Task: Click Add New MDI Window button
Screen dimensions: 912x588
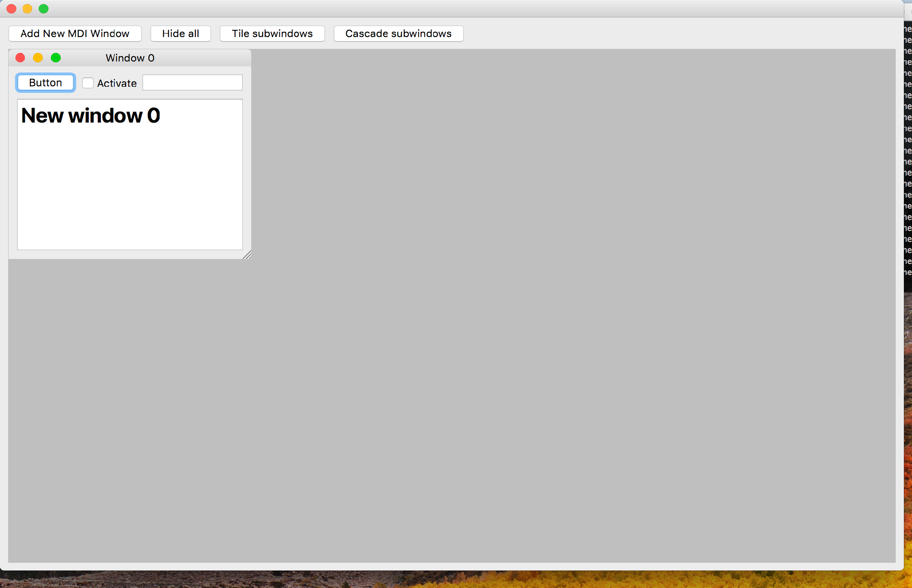Action: click(x=75, y=33)
